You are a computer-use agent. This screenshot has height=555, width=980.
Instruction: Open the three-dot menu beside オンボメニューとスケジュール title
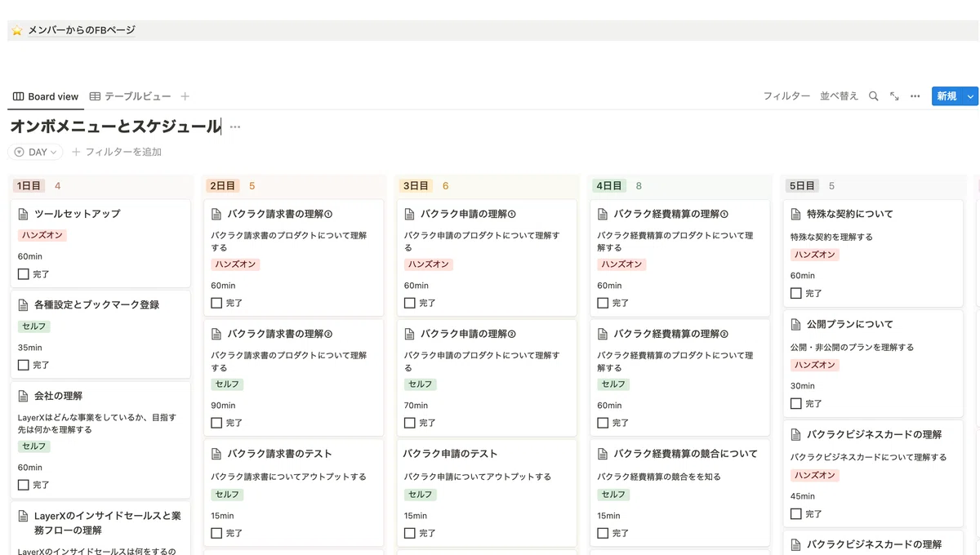(x=235, y=127)
